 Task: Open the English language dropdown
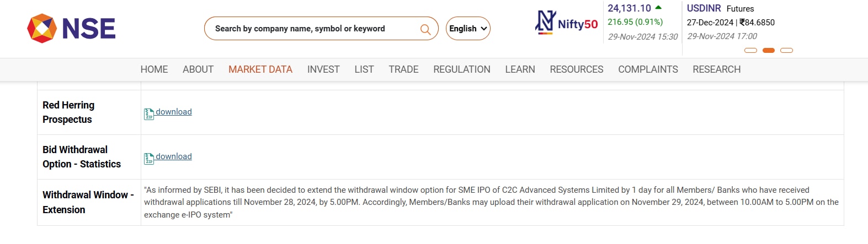click(468, 29)
